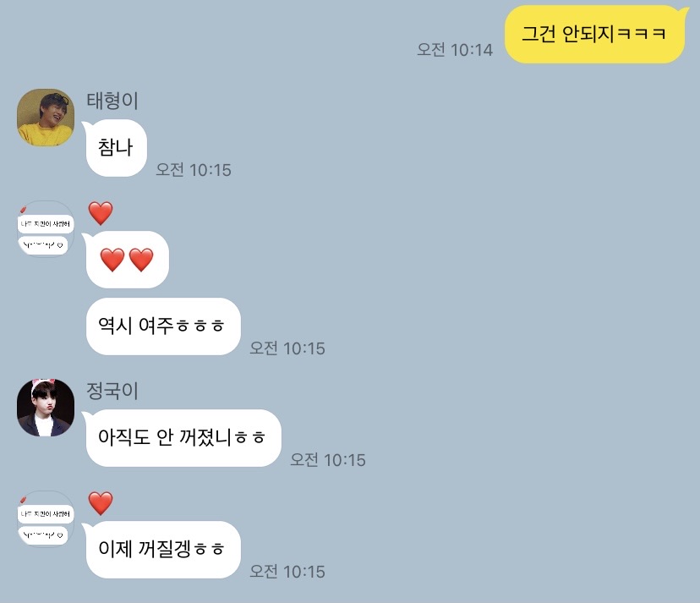The width and height of the screenshot is (700, 603).
Task: Tap the 참나 message bubble
Action: (x=116, y=148)
